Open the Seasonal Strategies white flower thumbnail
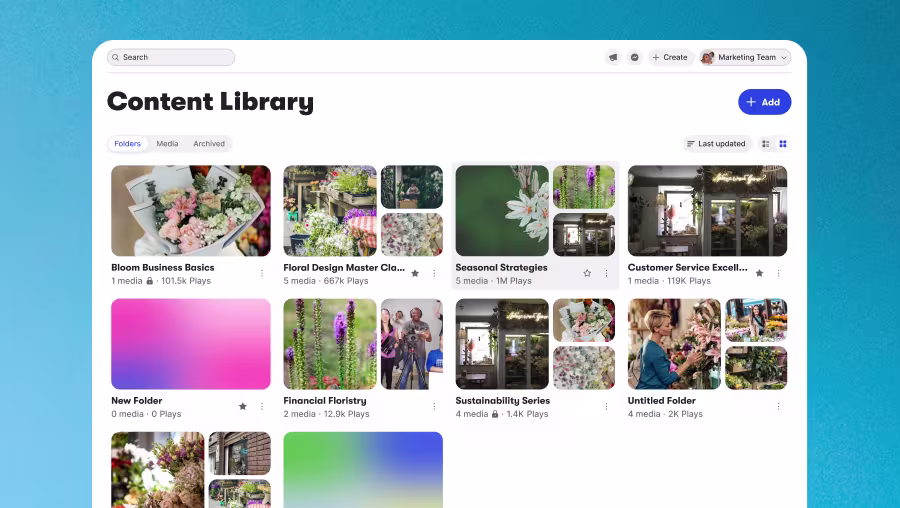Viewport: 900px width, 508px height. coord(502,211)
